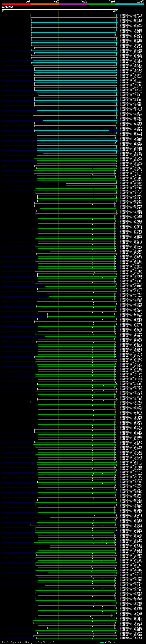This screenshot has height=644, width=146.
Task: Select the UniRef100_Q7XK96 label
Action: tap(131, 123)
